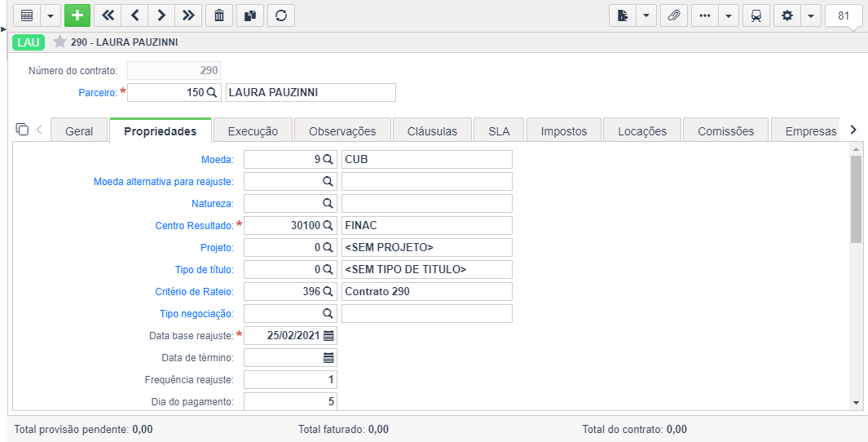
Task: Expand dropdown arrow next to ellipsis
Action: point(729,15)
